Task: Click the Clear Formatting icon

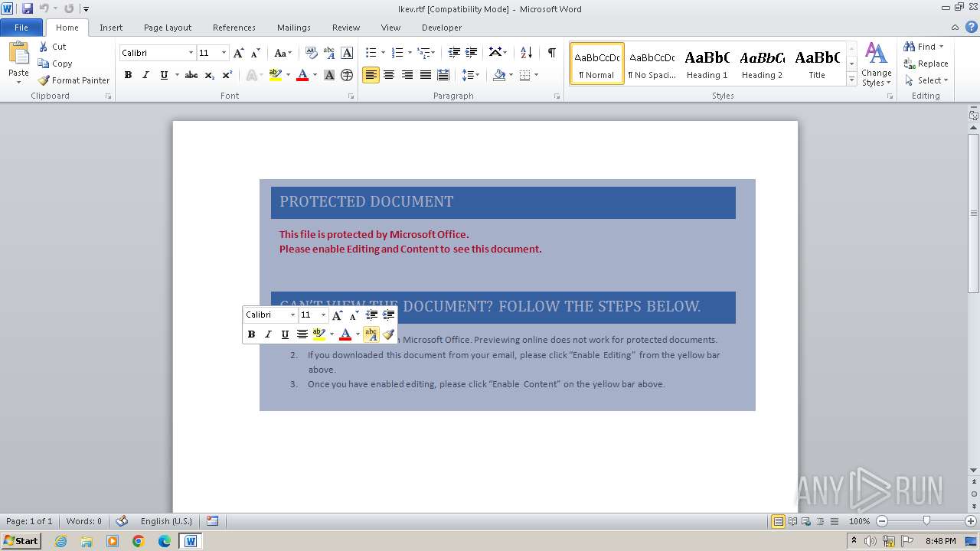Action: coord(312,53)
